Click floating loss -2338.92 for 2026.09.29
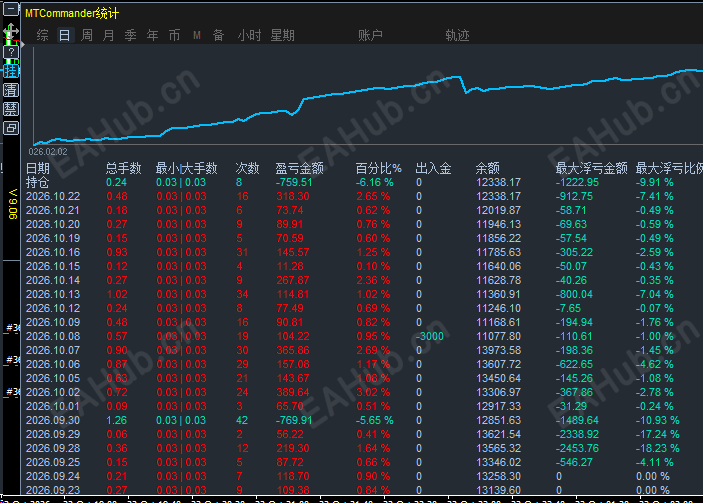703x503 pixels. click(577, 434)
